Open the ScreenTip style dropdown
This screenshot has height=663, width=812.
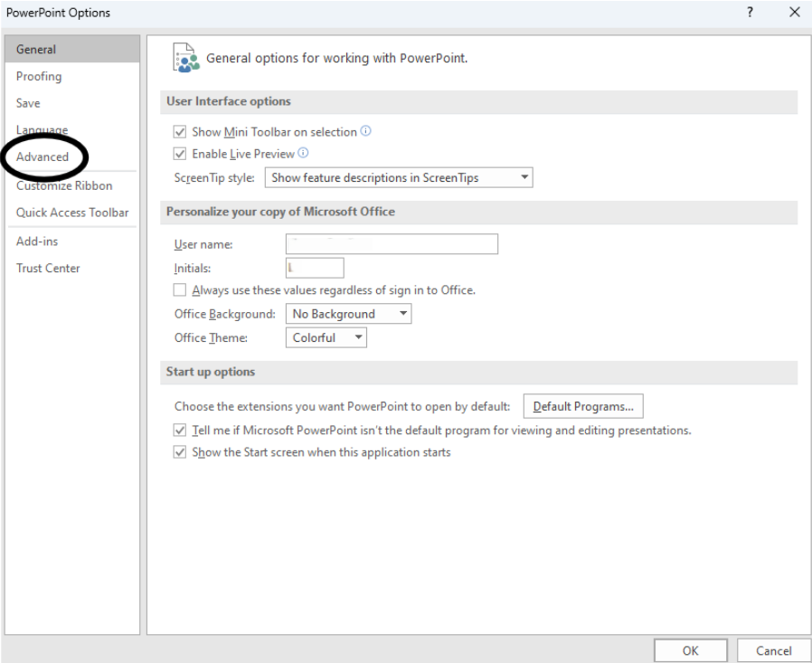399,177
